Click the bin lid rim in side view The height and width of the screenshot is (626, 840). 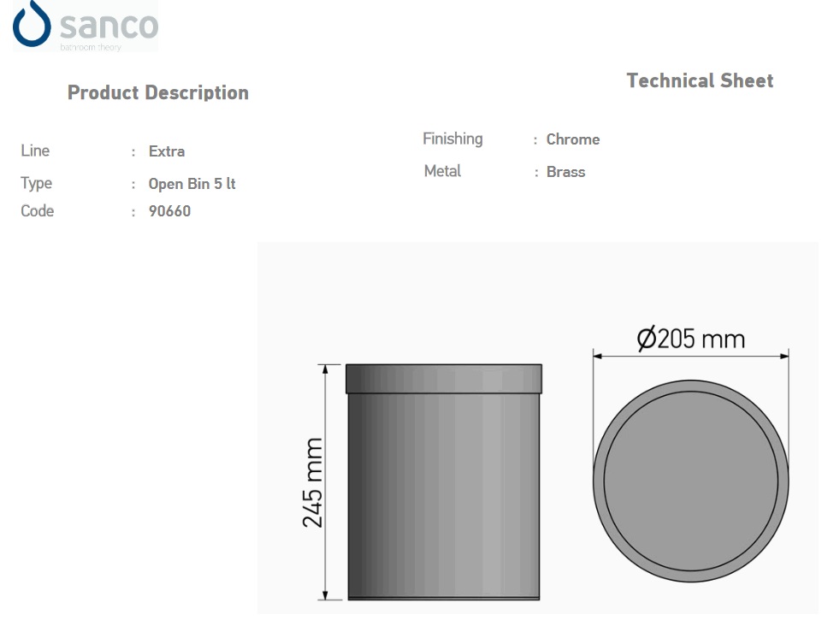point(444,379)
